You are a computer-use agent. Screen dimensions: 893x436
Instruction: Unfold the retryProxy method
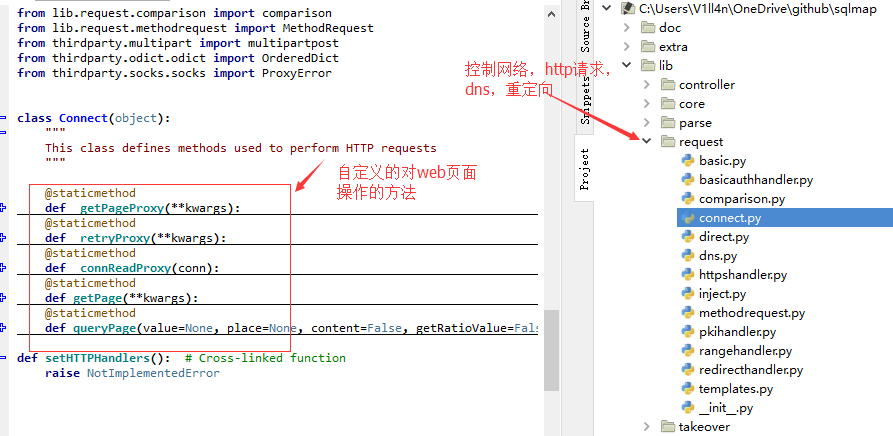3,237
